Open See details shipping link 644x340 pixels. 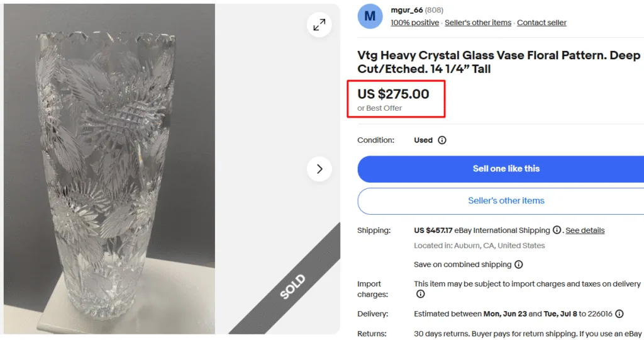click(x=585, y=230)
